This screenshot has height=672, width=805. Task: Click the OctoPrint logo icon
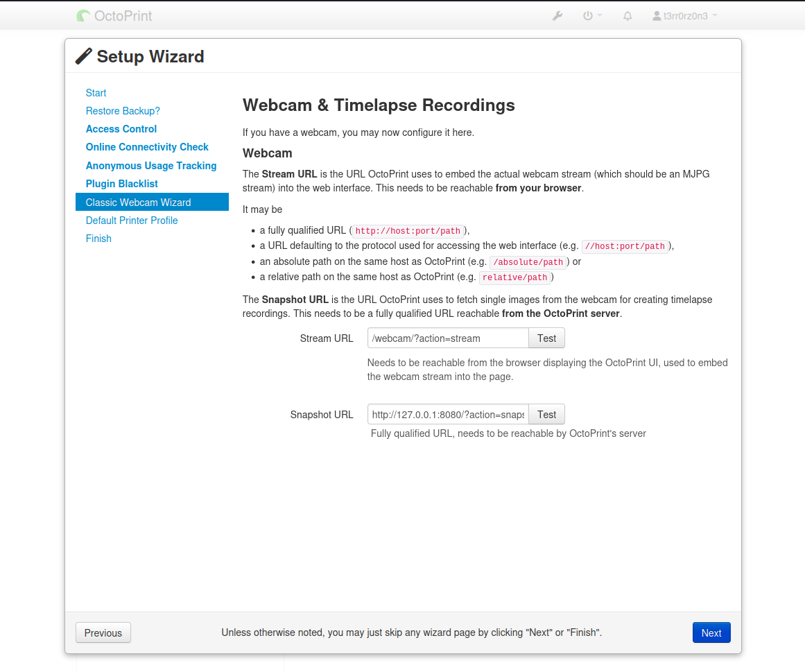[83, 16]
